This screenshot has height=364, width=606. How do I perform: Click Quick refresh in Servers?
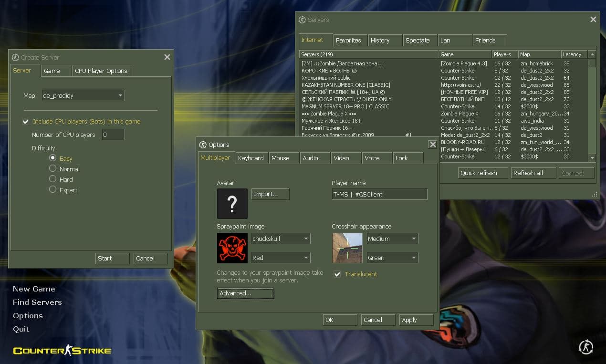483,173
